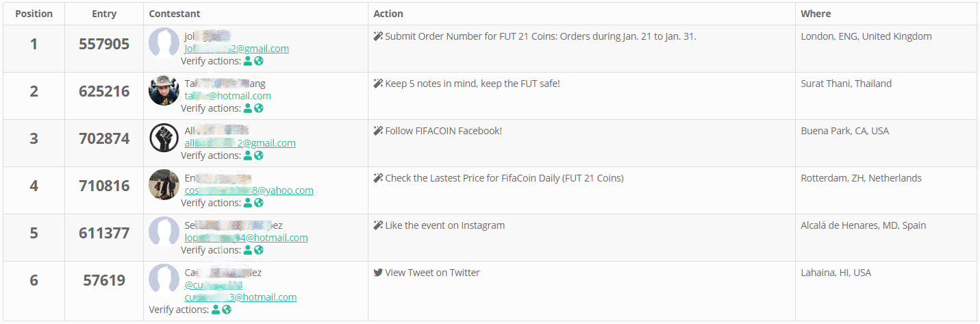Click the Where column header

tap(816, 14)
